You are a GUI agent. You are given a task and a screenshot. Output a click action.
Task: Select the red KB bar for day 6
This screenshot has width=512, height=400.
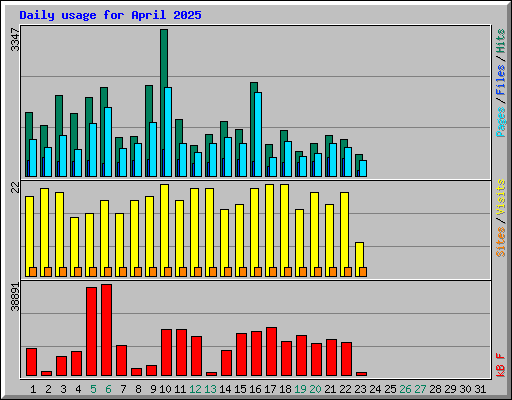(107, 330)
